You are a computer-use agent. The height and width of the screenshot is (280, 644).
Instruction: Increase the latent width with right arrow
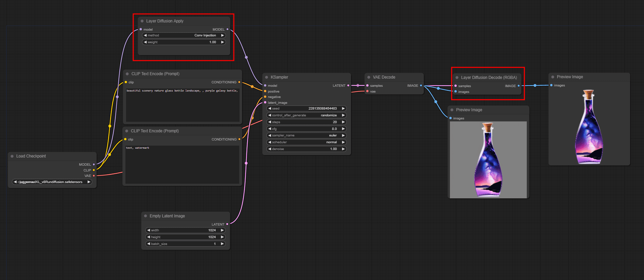tap(222, 230)
